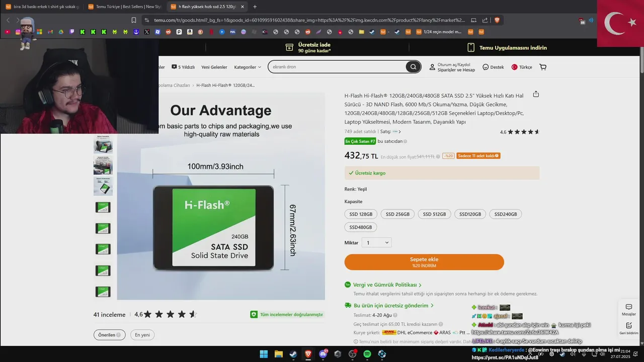The height and width of the screenshot is (362, 644).
Task: Click the temu.com address bar
Action: [309, 20]
